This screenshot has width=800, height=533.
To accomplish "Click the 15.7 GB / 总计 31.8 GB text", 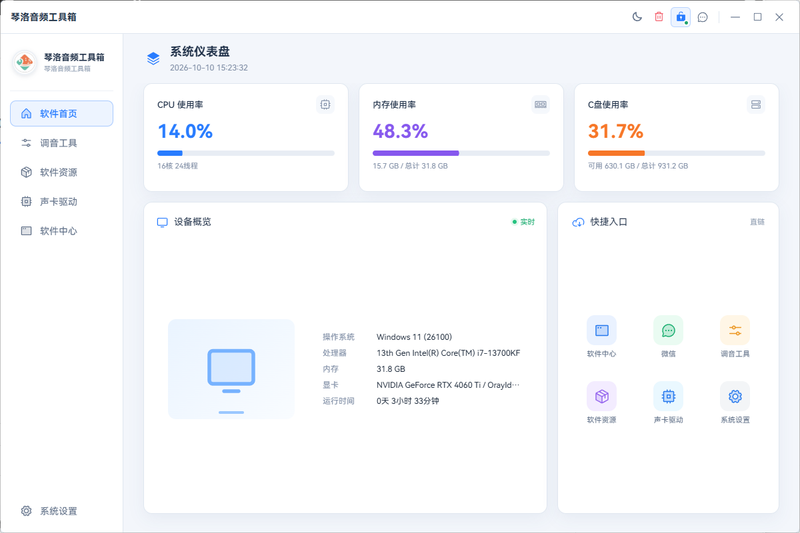I will click(410, 166).
